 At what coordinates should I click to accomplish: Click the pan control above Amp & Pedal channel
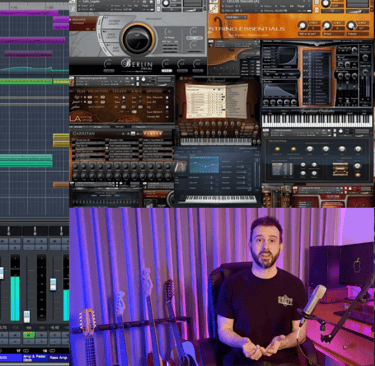pos(35,231)
